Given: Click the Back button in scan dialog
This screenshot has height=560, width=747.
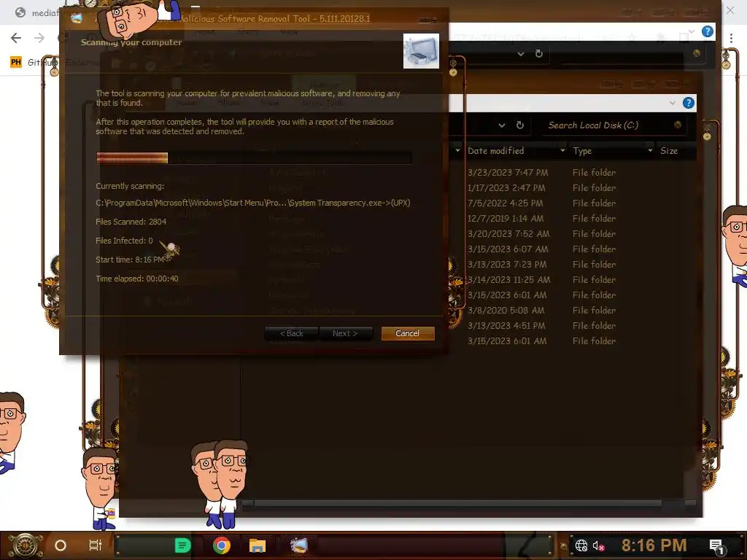Looking at the screenshot, I should coord(291,333).
